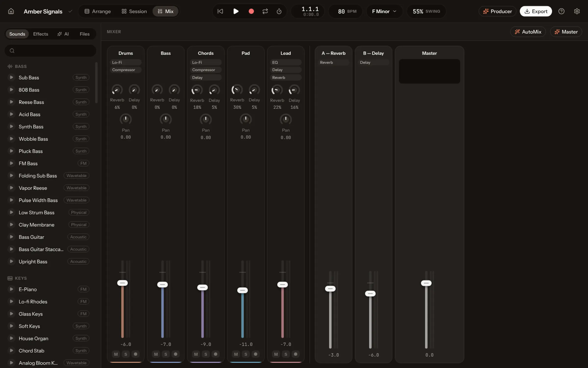The width and height of the screenshot is (588, 368).
Task: Click the Chords Reverb send knob
Action: coord(197,90)
